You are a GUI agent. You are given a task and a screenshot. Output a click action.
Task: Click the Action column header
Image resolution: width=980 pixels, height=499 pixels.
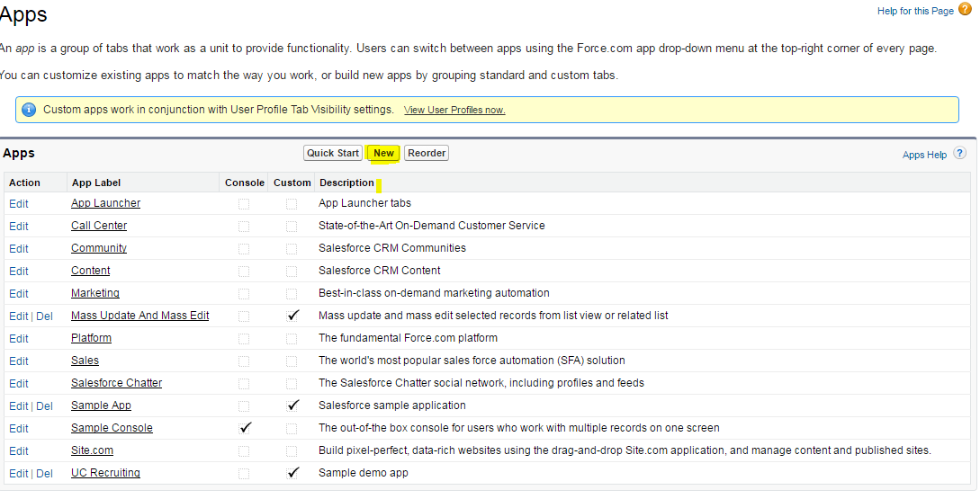pos(24,183)
